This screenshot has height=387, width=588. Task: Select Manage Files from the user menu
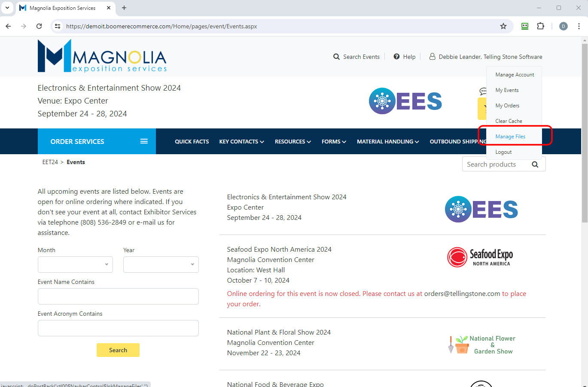pyautogui.click(x=510, y=137)
